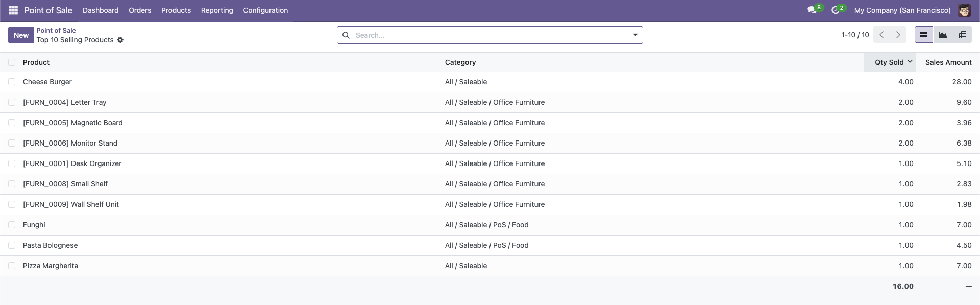Check the Funghi row checkbox
980x305 pixels.
(x=12, y=225)
